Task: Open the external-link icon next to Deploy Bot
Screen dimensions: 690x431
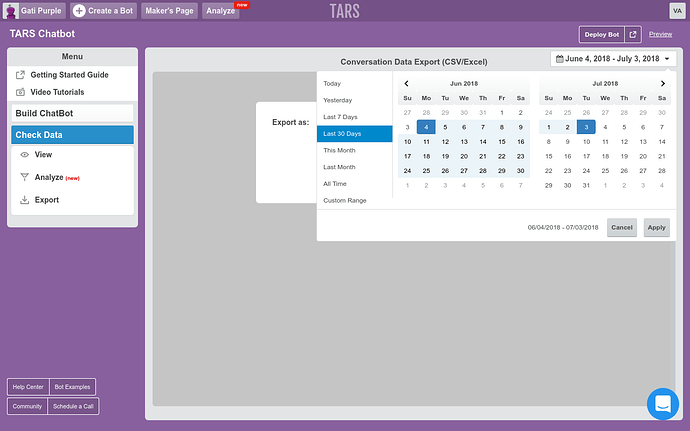Action: coord(633,34)
